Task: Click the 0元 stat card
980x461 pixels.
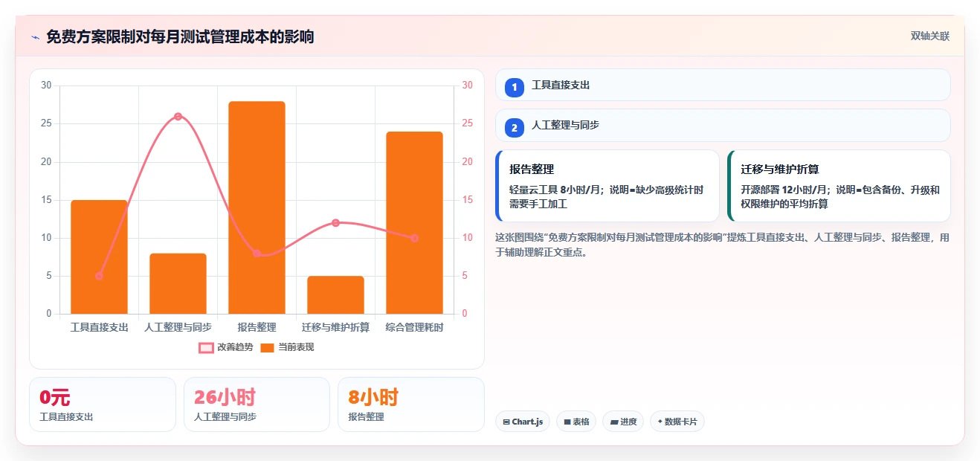Action: point(103,404)
